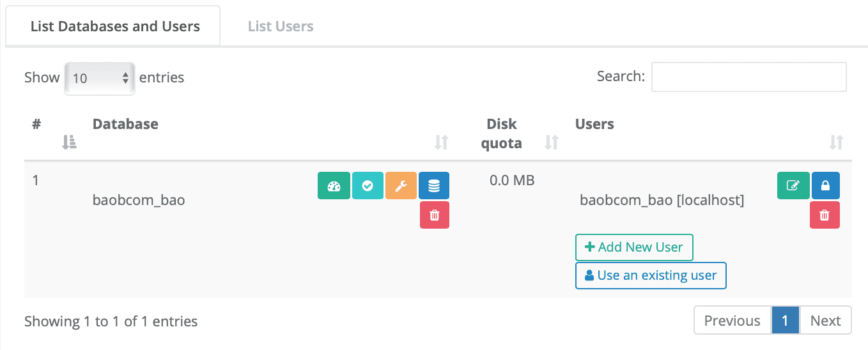Click the Add New User button
This screenshot has height=350, width=868.
(x=634, y=247)
